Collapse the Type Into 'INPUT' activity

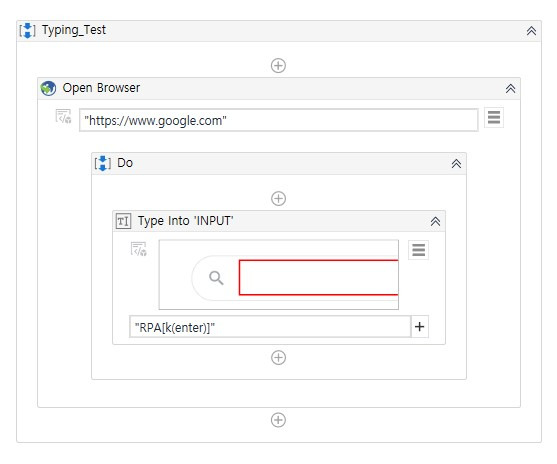coord(435,221)
